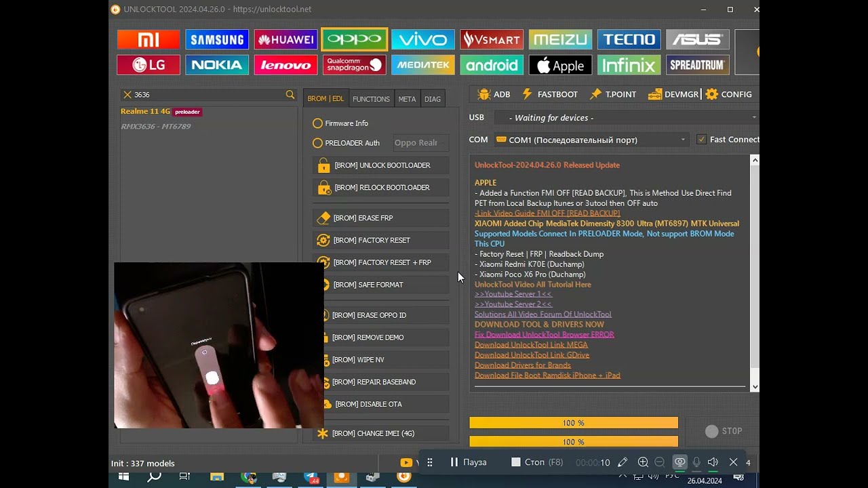The height and width of the screenshot is (488, 868).
Task: Select the OPPO brand tile
Action: (x=355, y=40)
